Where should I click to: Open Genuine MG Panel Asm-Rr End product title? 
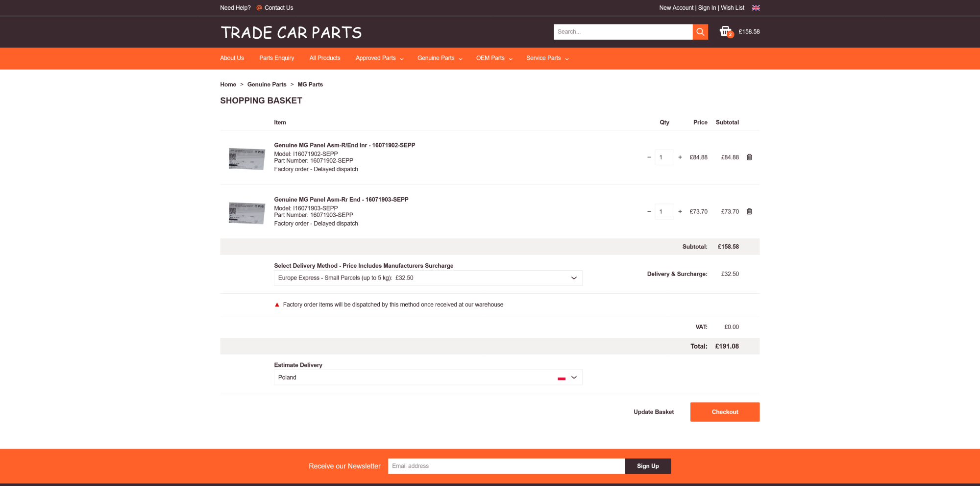[341, 200]
